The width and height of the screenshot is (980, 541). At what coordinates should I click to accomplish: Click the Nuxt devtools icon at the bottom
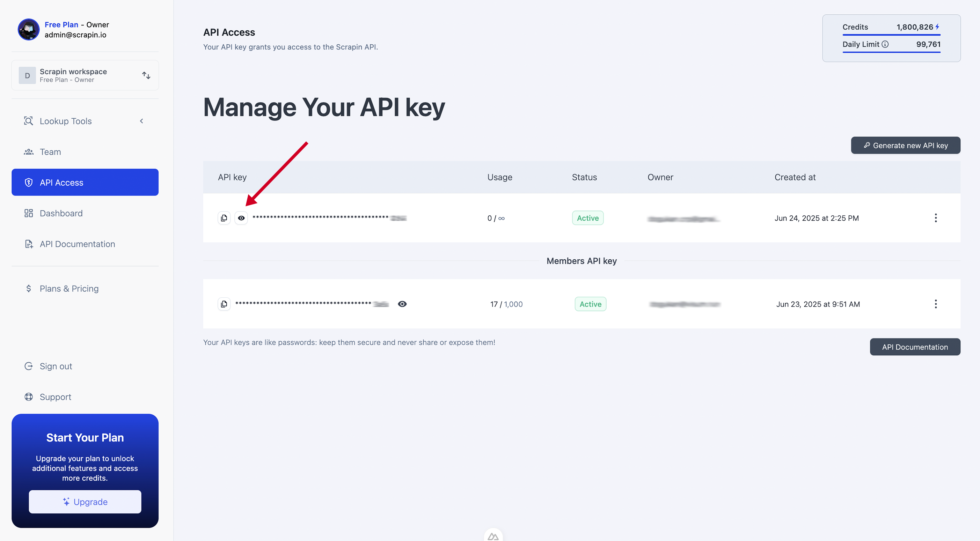click(x=493, y=536)
